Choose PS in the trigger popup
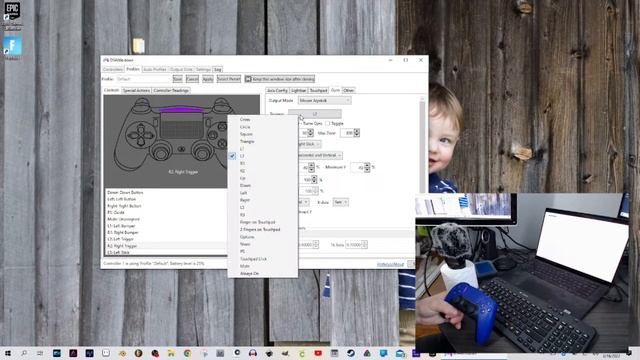This screenshot has width=640, height=360. (262, 251)
